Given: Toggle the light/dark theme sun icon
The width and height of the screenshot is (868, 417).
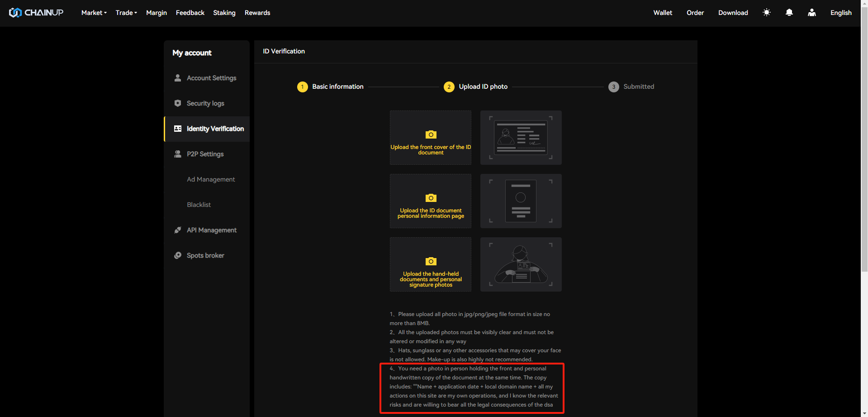Looking at the screenshot, I should pyautogui.click(x=766, y=13).
